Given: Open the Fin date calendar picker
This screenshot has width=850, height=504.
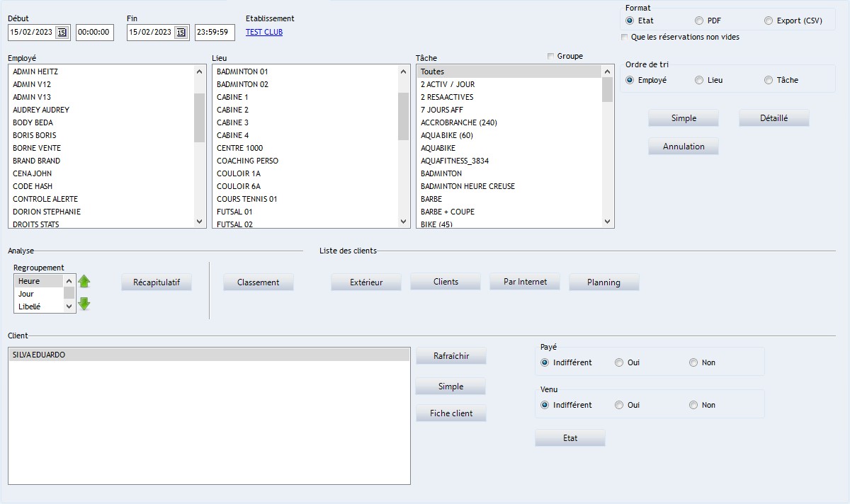Looking at the screenshot, I should click(181, 32).
